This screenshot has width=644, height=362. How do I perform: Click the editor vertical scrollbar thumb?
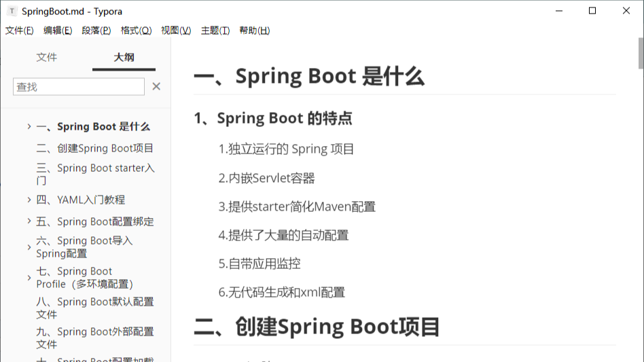tap(641, 54)
